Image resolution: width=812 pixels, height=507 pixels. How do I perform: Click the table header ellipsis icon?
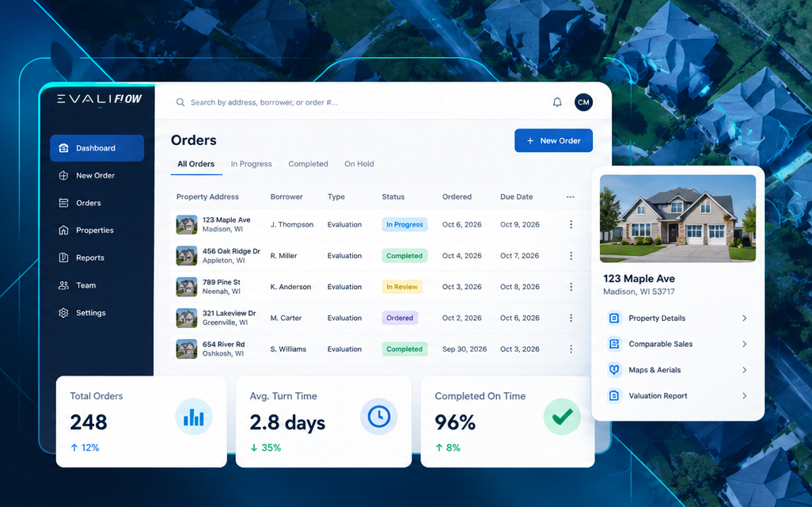(570, 197)
